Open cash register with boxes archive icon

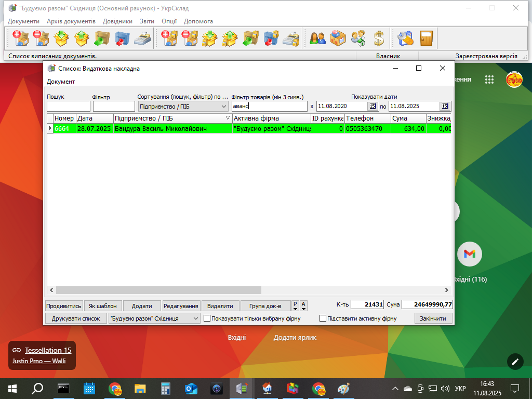(x=291, y=38)
